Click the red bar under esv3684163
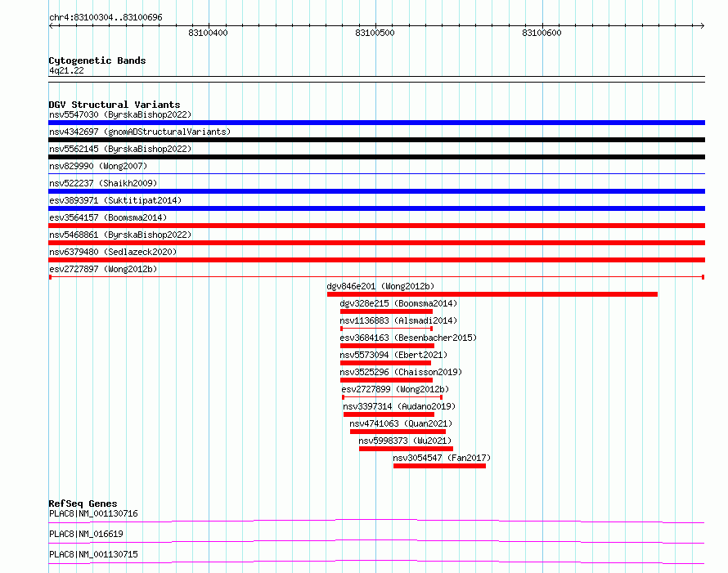 pyautogui.click(x=387, y=346)
